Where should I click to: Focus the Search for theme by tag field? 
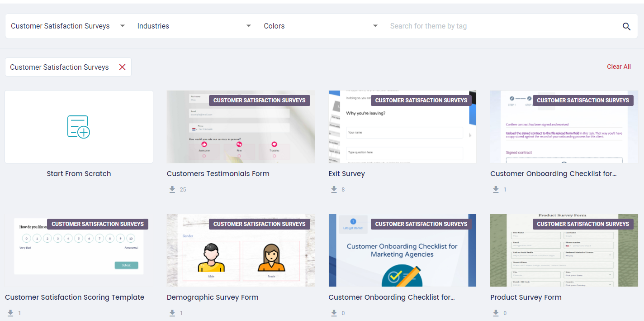(x=502, y=26)
